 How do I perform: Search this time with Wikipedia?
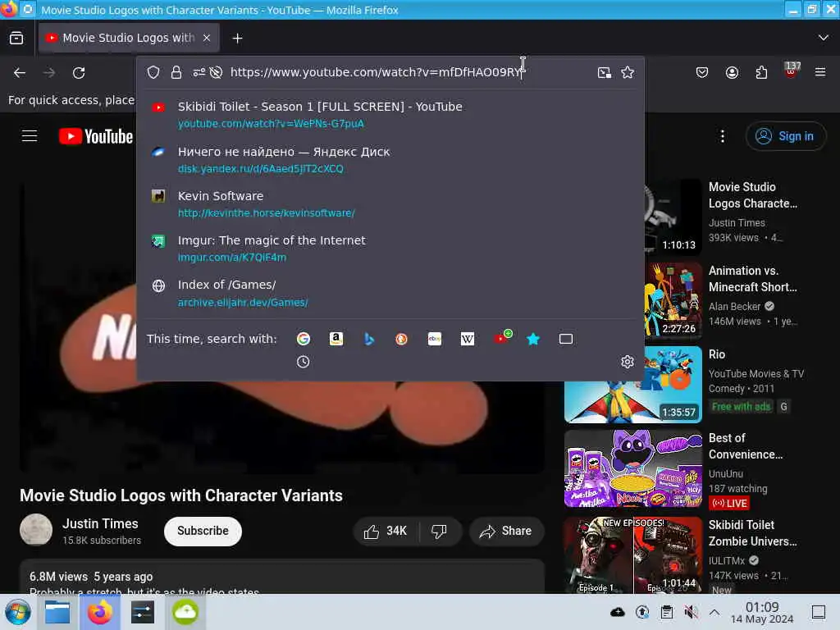(467, 339)
